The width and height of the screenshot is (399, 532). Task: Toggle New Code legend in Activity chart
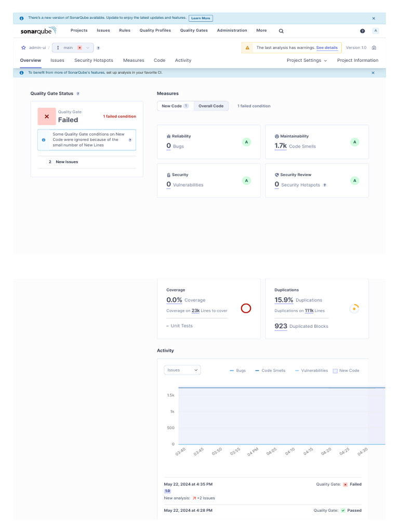pyautogui.click(x=346, y=371)
